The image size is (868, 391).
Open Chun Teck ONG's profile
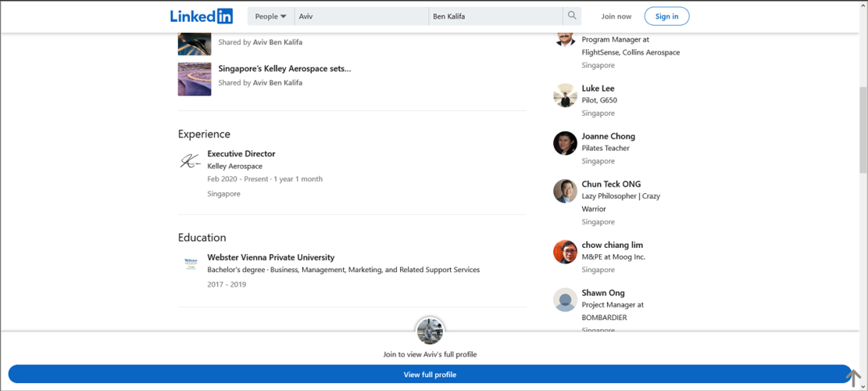click(x=611, y=185)
